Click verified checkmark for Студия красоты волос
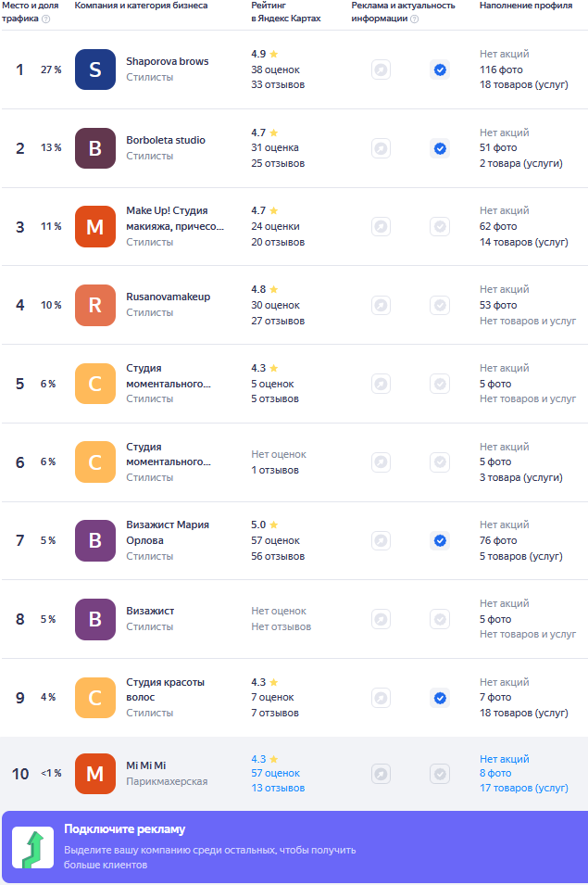 (440, 698)
